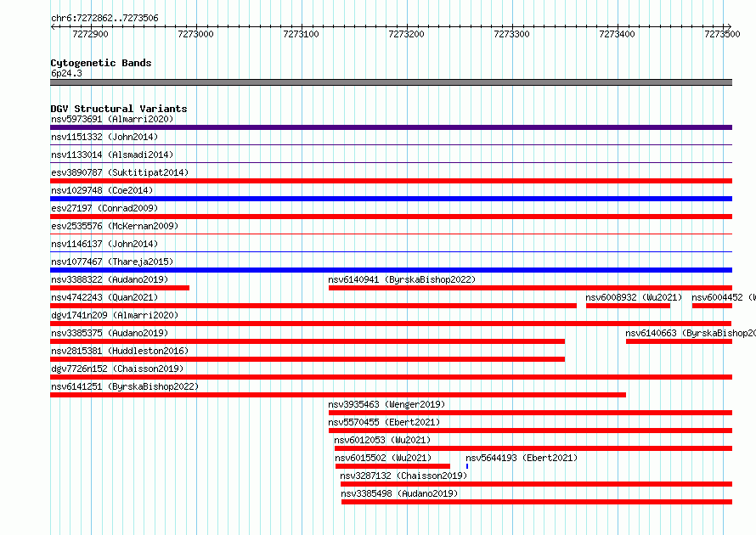Click the red bar under nsv2815381
The image size is (756, 535).
click(x=307, y=359)
